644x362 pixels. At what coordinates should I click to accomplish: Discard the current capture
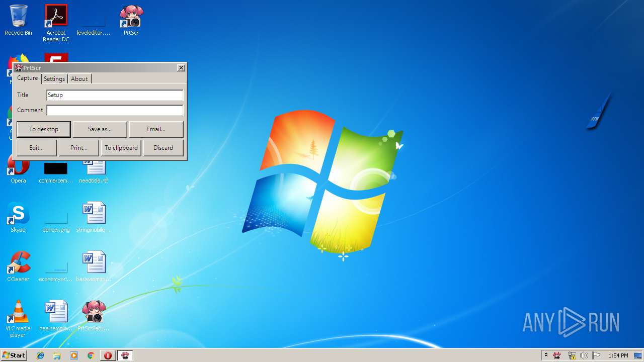pos(164,148)
